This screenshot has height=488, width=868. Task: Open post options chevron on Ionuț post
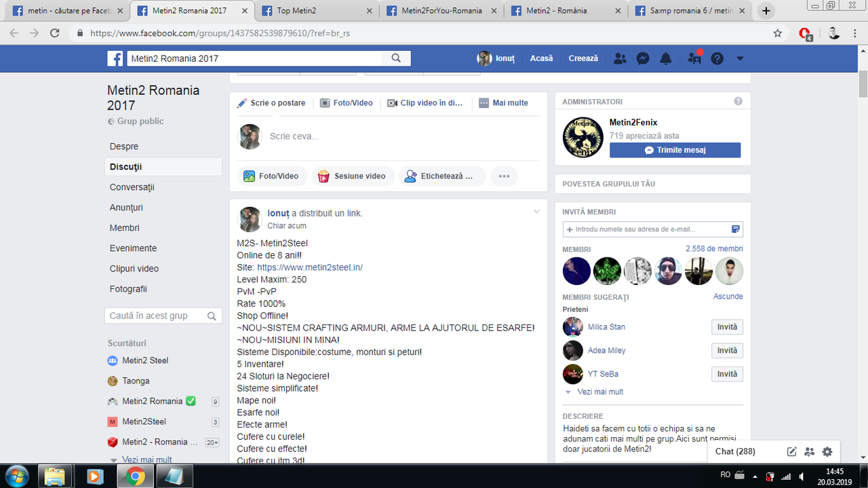(x=536, y=212)
